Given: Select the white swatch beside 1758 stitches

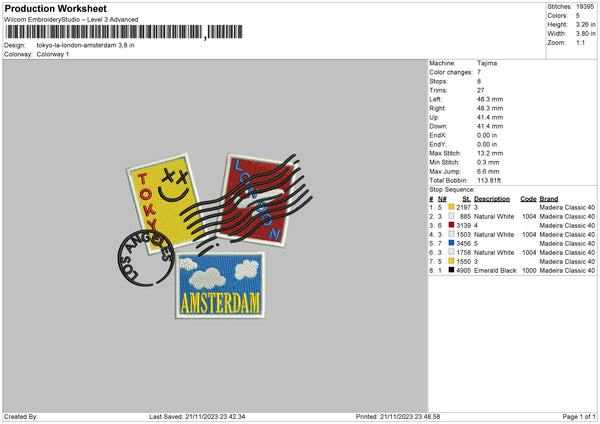Looking at the screenshot, I should pyautogui.click(x=451, y=252).
